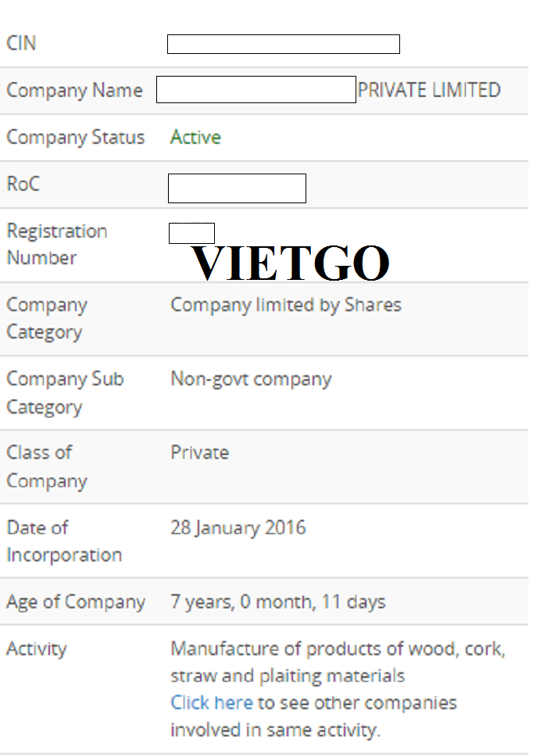Image resolution: width=547 pixels, height=756 pixels.
Task: Click the Private class value
Action: [x=200, y=453]
